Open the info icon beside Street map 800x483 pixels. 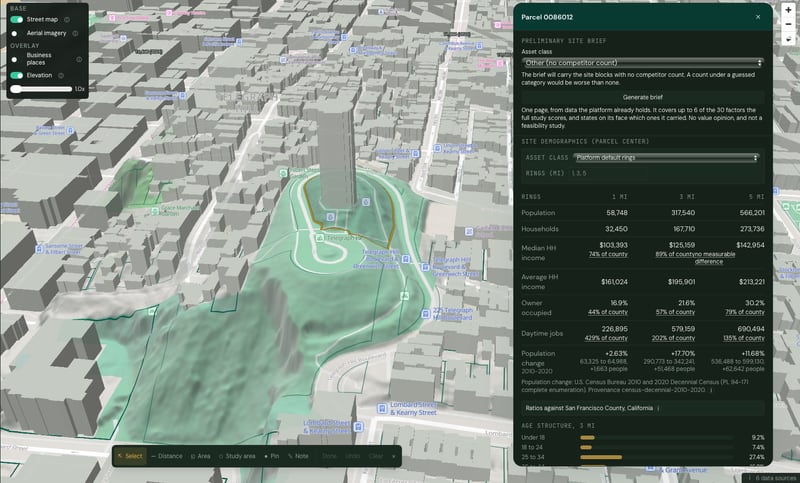click(67, 19)
